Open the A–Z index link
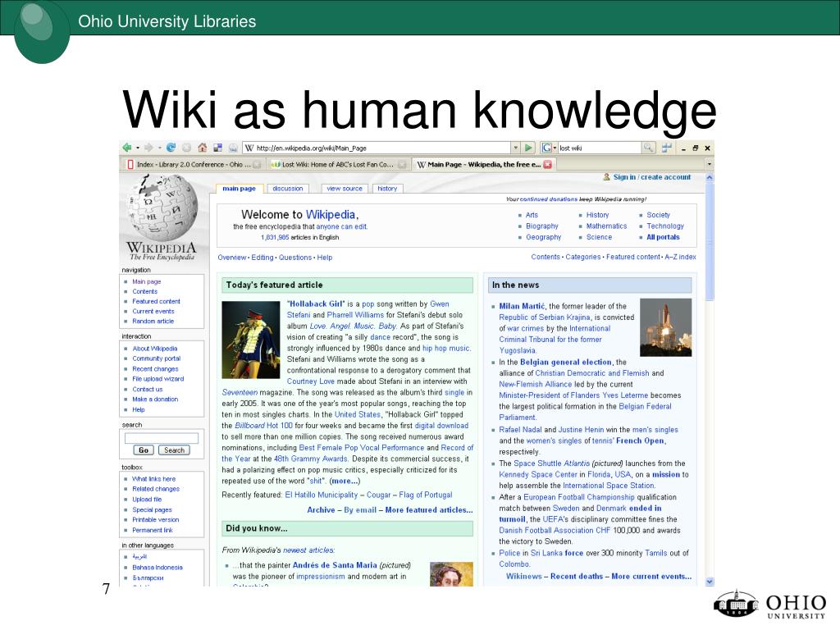 [x=680, y=257]
